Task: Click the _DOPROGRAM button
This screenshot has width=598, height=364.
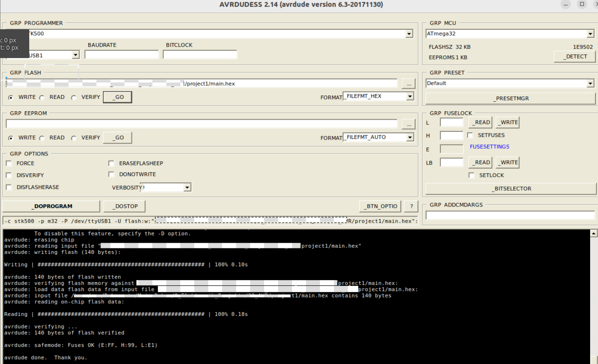Action: tap(52, 206)
